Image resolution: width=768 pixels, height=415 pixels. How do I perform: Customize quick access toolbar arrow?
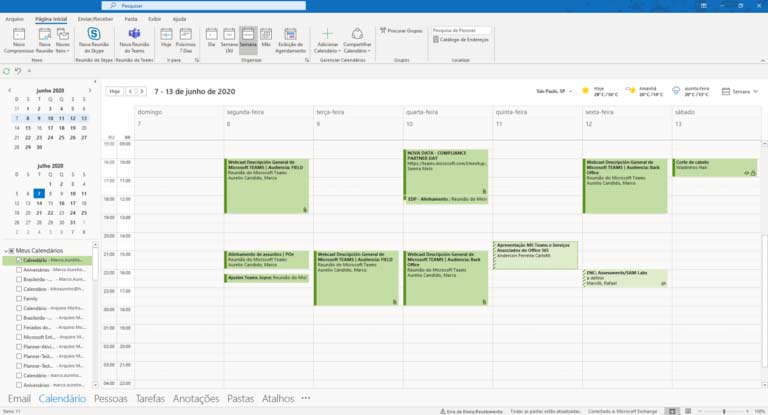coord(29,71)
